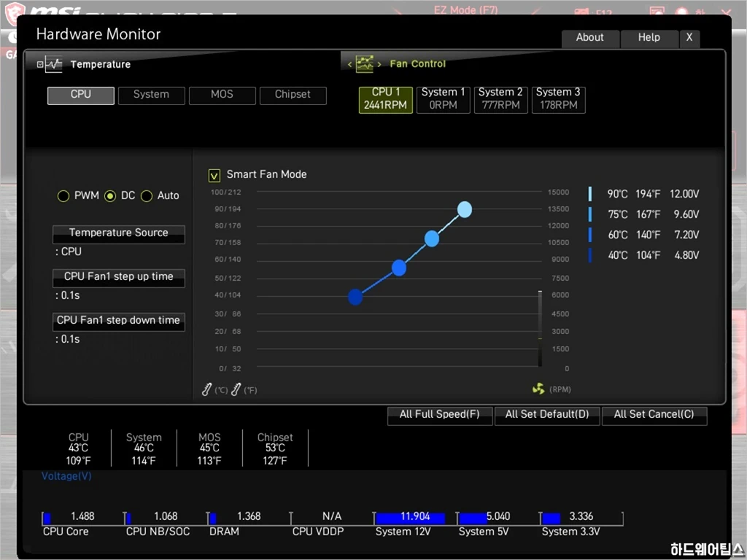This screenshot has width=747, height=560.
Task: Collapse the Temperature section small checkbox
Action: 40,65
